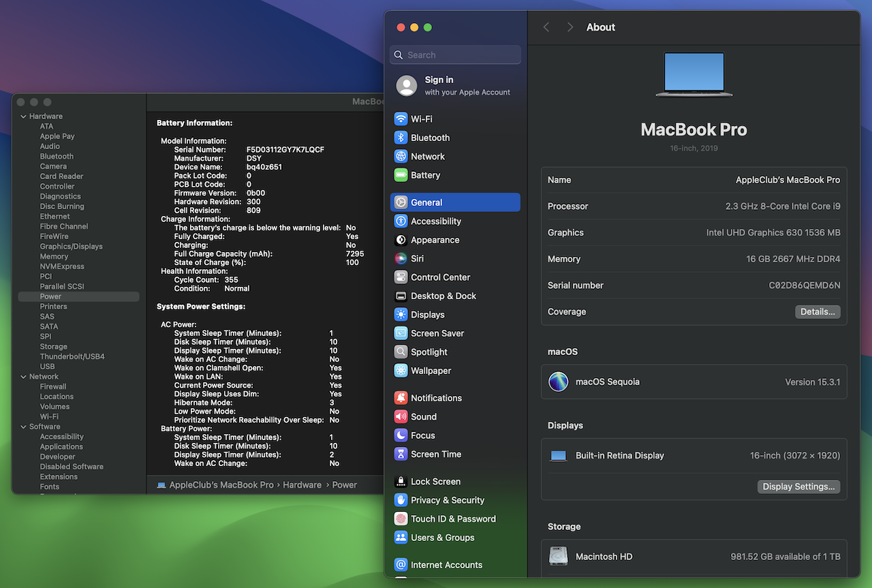Click the MacBook Pro laptop image

(694, 74)
